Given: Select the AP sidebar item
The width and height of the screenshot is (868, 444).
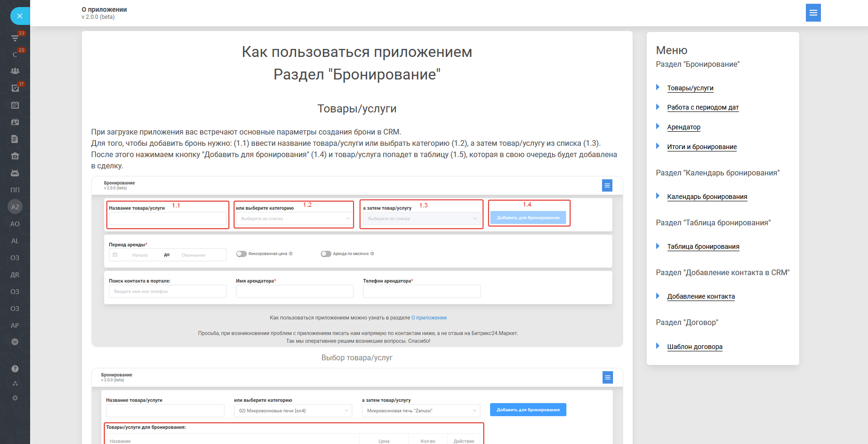Looking at the screenshot, I should [15, 325].
